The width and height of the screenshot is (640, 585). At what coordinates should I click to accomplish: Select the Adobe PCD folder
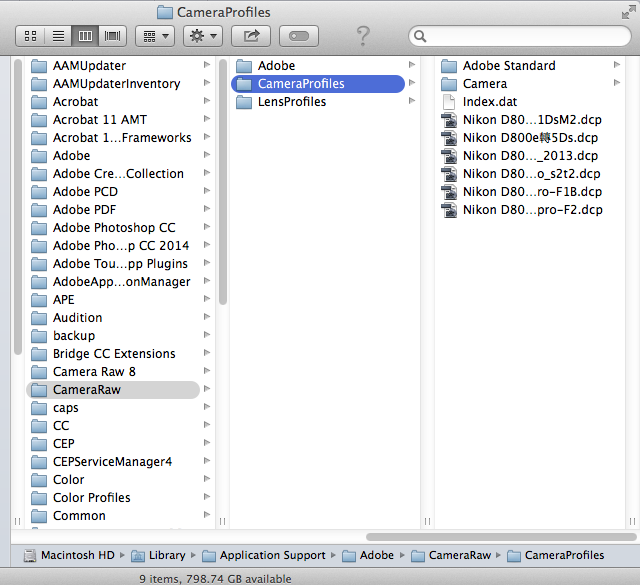(113, 191)
